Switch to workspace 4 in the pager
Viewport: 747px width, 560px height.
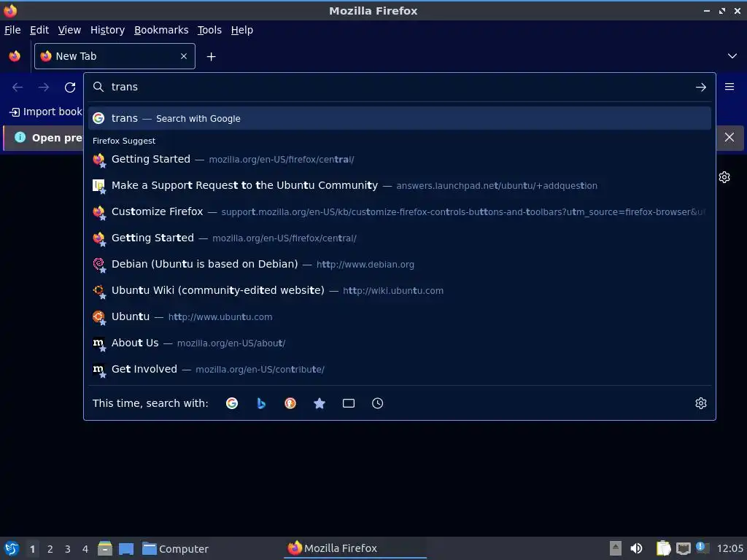tap(85, 549)
